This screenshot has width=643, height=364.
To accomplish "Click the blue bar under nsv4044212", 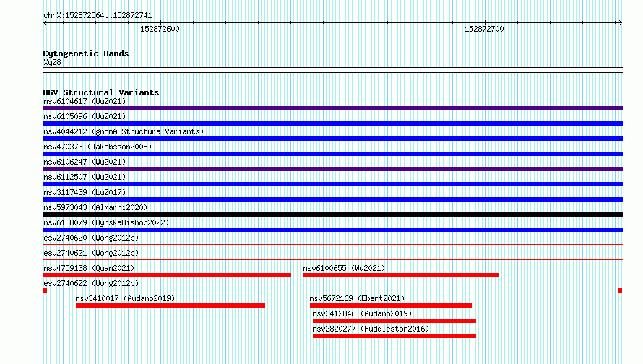I will coord(332,139).
